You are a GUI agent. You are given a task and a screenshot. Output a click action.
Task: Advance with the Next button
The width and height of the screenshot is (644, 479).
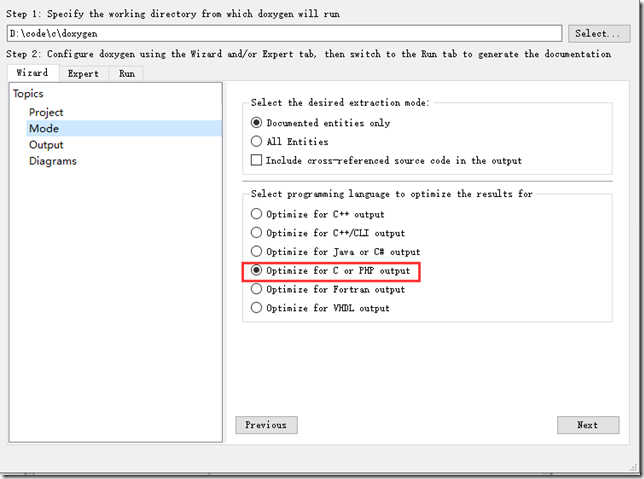[x=588, y=425]
